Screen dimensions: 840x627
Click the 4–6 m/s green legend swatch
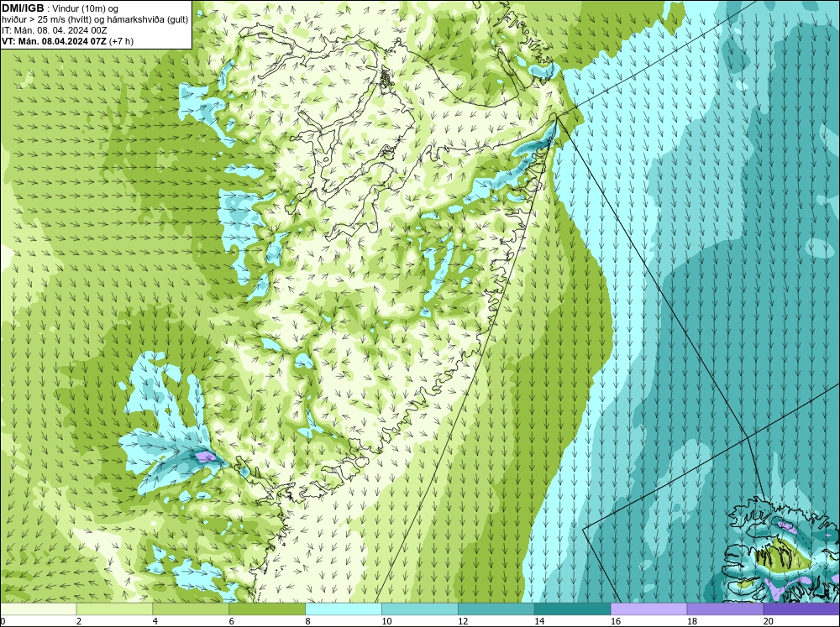click(x=191, y=609)
